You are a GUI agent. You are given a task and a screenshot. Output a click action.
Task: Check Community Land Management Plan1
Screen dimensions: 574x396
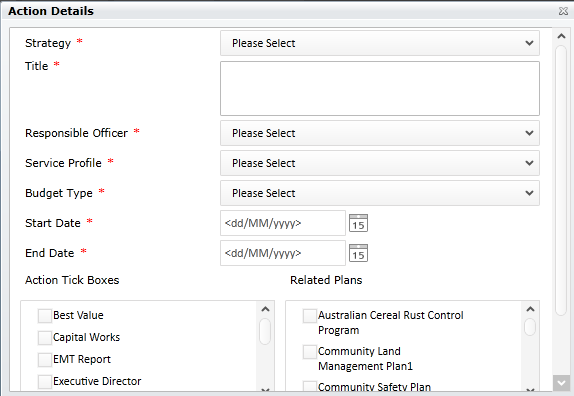(x=310, y=351)
